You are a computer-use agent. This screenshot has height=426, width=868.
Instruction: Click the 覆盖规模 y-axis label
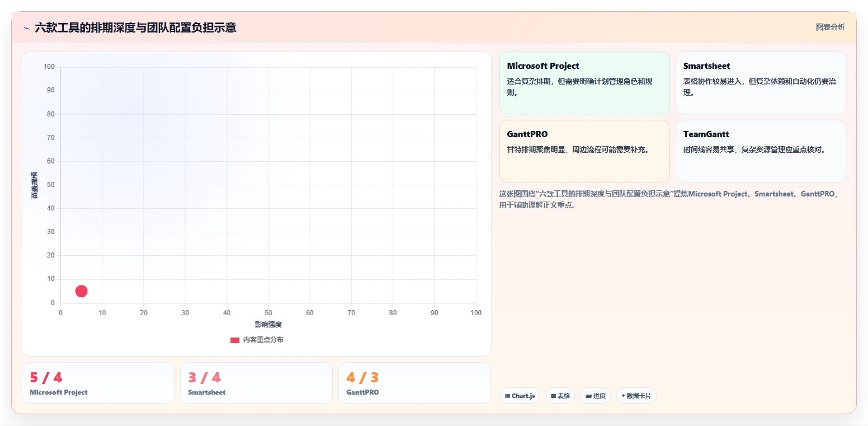pyautogui.click(x=35, y=185)
